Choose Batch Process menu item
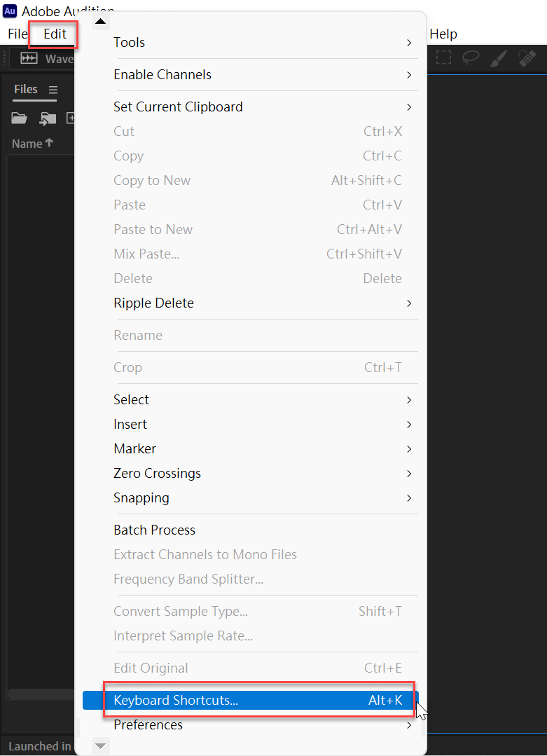The image size is (547, 756). [251, 530]
